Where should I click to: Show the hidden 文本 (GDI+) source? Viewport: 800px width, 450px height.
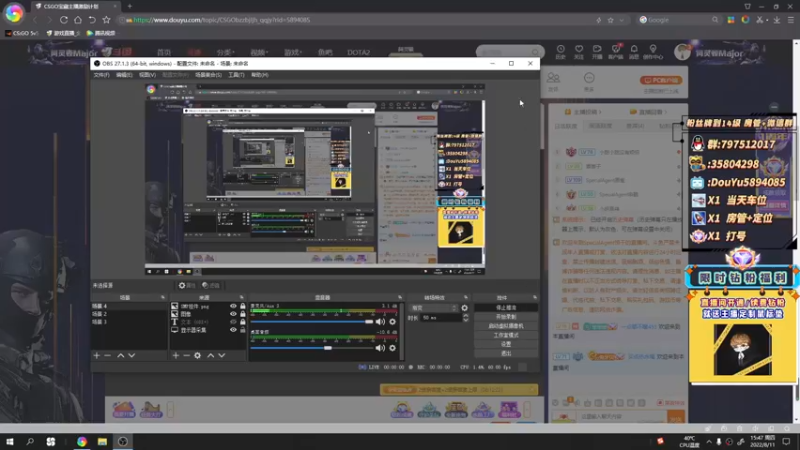(x=233, y=322)
